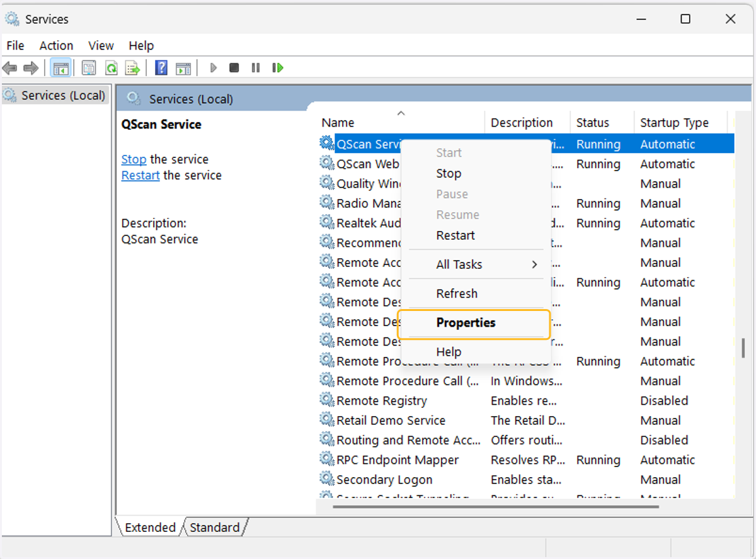Click the gear icon beside QScan Service row
This screenshot has height=559, width=756.
(x=326, y=143)
